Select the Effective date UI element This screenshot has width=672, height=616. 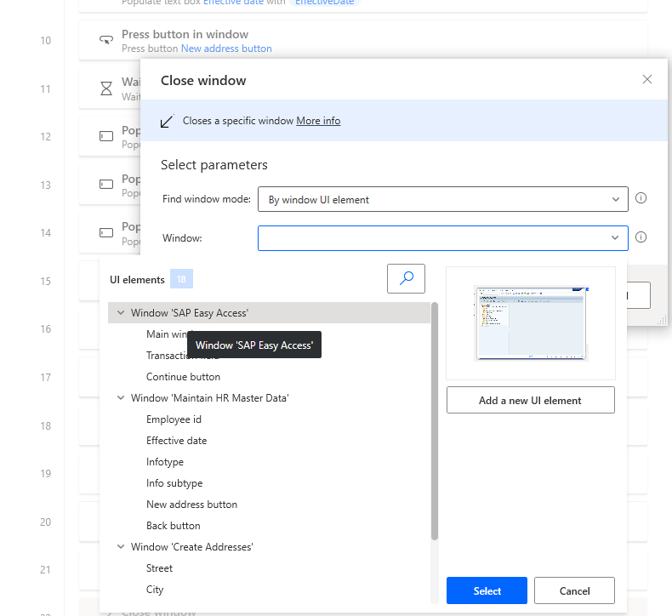click(x=269, y=441)
